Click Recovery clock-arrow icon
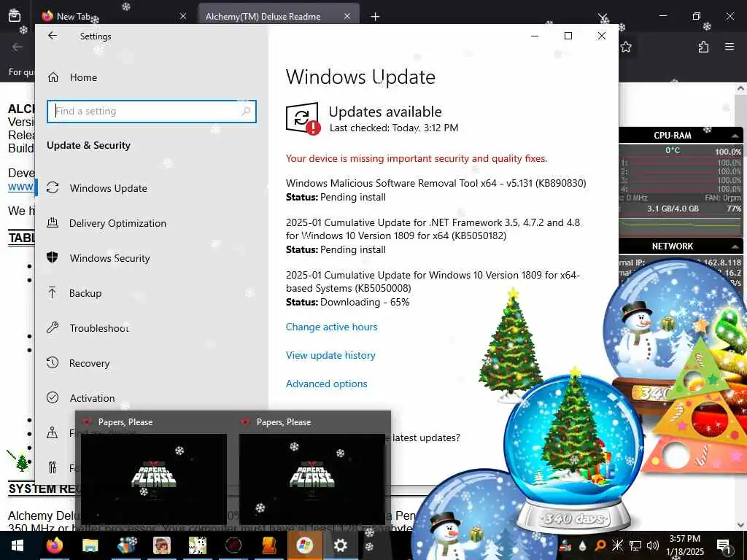Image resolution: width=747 pixels, height=560 pixels. click(53, 362)
